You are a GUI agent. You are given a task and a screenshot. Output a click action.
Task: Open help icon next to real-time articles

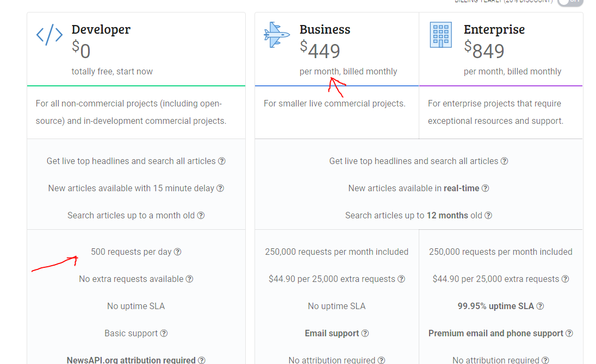pyautogui.click(x=486, y=189)
